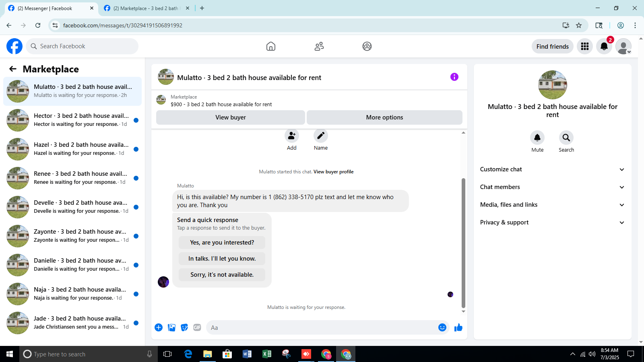The width and height of the screenshot is (644, 362).
Task: Open Danielle's conversation
Action: click(x=72, y=265)
